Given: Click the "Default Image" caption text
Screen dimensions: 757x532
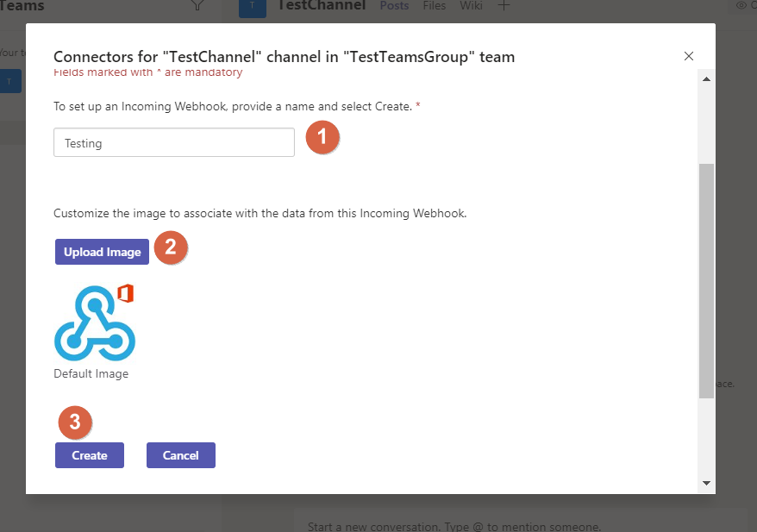Looking at the screenshot, I should coord(91,373).
